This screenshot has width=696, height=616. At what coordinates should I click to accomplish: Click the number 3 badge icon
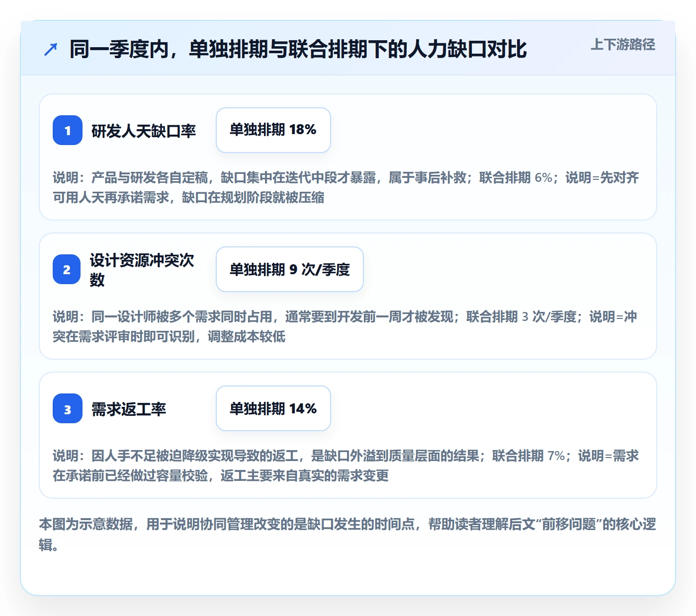tap(68, 408)
